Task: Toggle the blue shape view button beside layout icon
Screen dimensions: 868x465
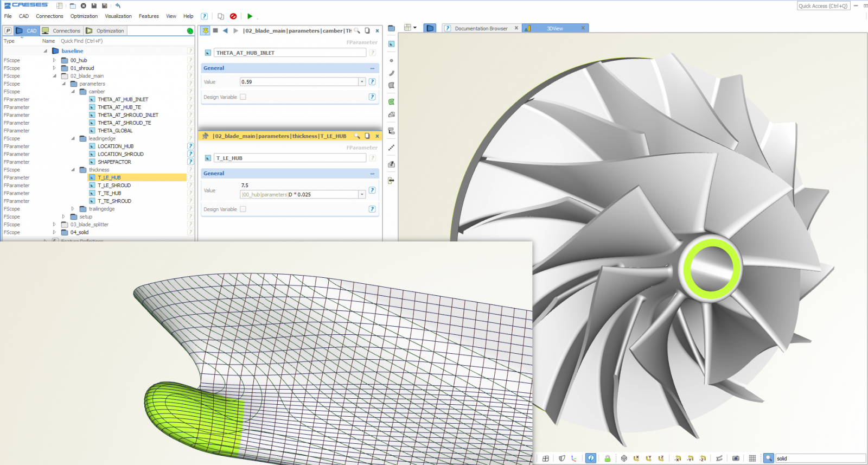Action: point(430,28)
